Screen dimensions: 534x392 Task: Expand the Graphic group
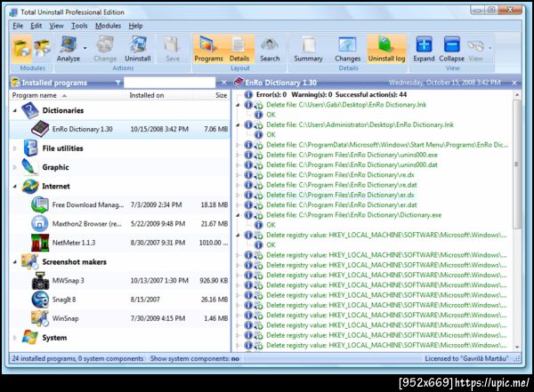point(14,167)
